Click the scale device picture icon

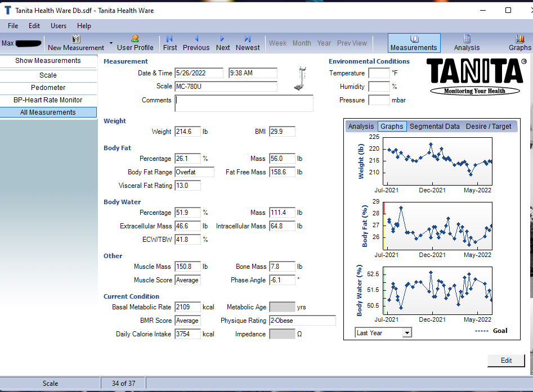point(300,79)
